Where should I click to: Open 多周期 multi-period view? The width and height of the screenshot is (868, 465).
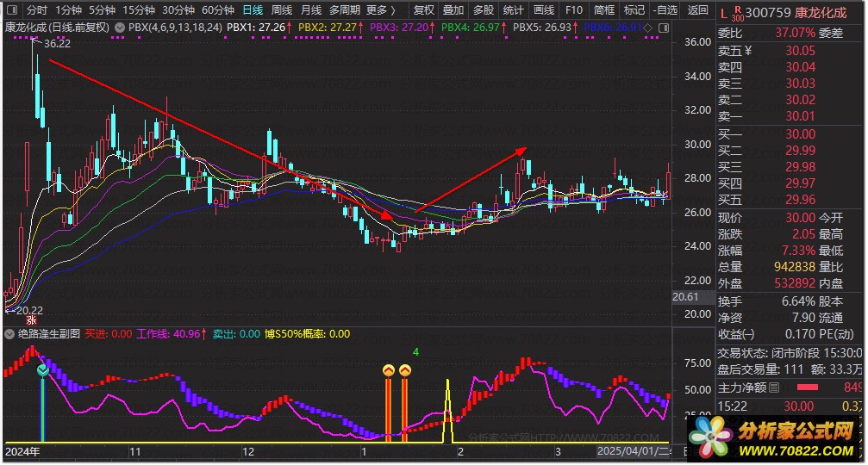pyautogui.click(x=344, y=10)
